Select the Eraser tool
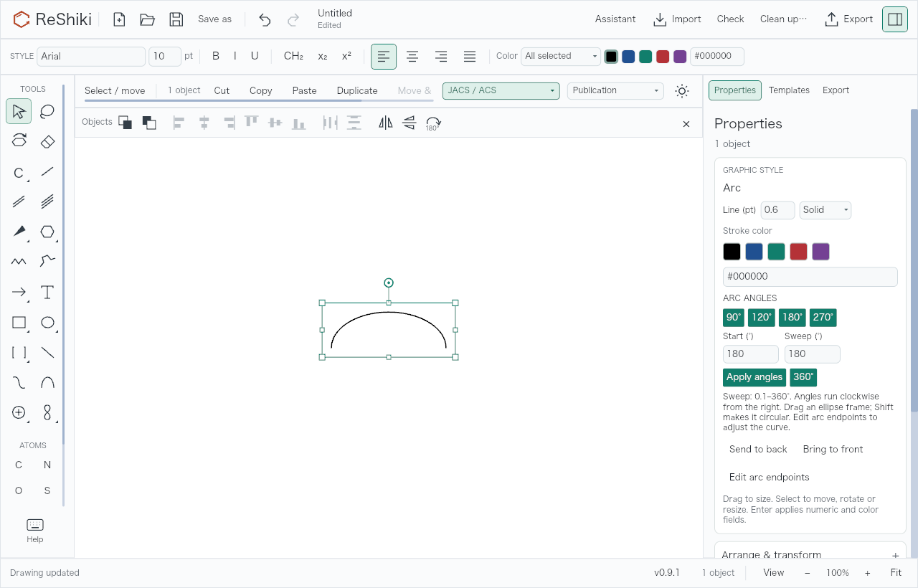 point(47,141)
